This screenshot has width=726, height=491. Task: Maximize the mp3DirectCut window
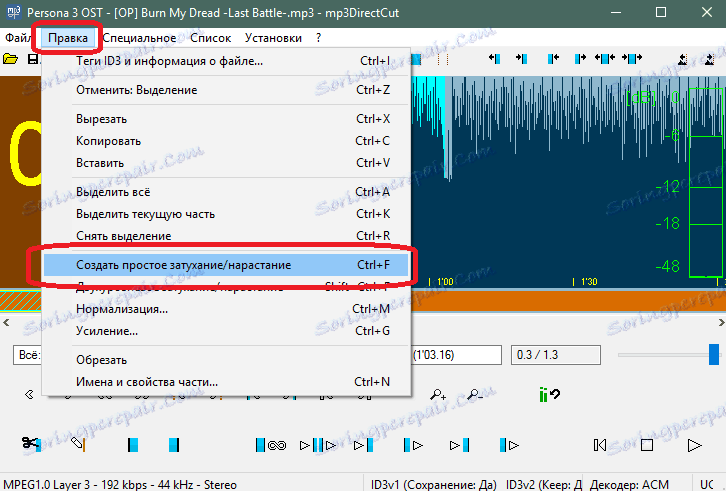(661, 13)
